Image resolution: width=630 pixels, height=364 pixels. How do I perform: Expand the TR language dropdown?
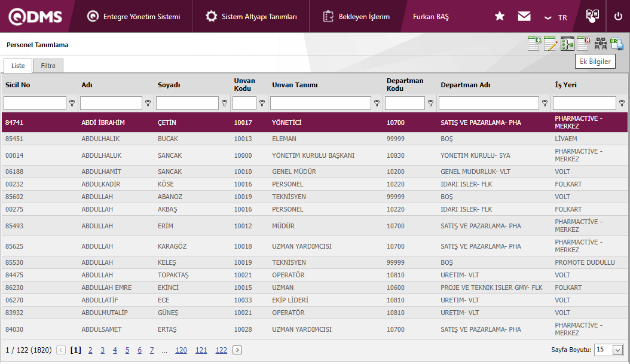click(x=555, y=17)
